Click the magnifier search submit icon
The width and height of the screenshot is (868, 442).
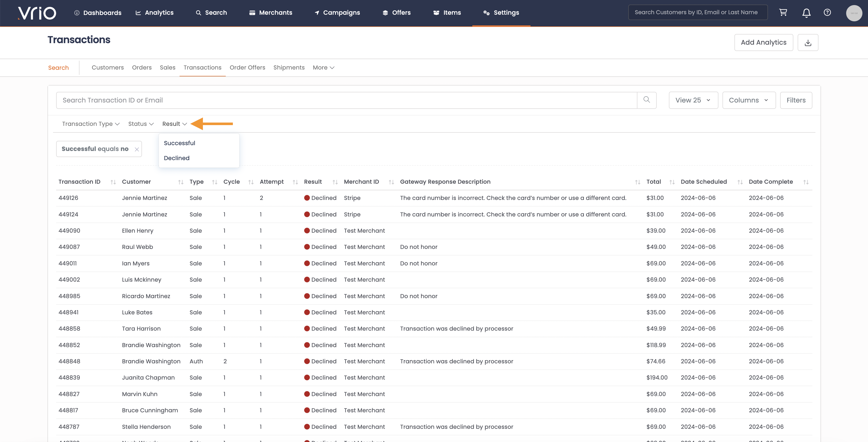[x=647, y=100]
